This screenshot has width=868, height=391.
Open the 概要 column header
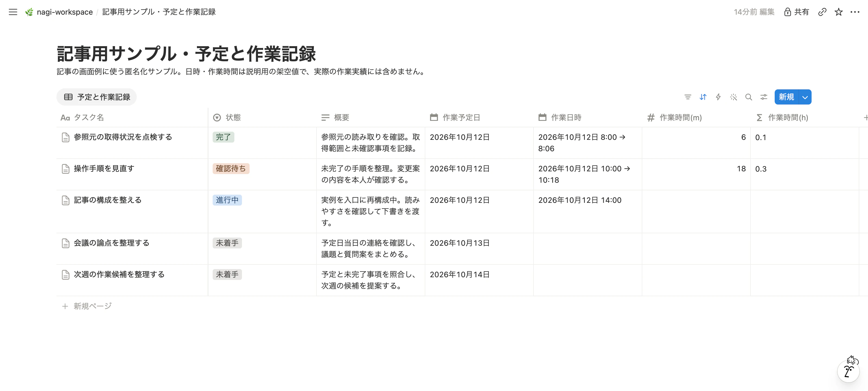(x=371, y=118)
